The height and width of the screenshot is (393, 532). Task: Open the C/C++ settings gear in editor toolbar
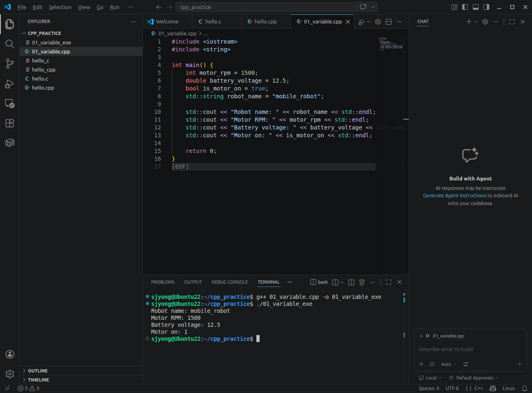378,22
